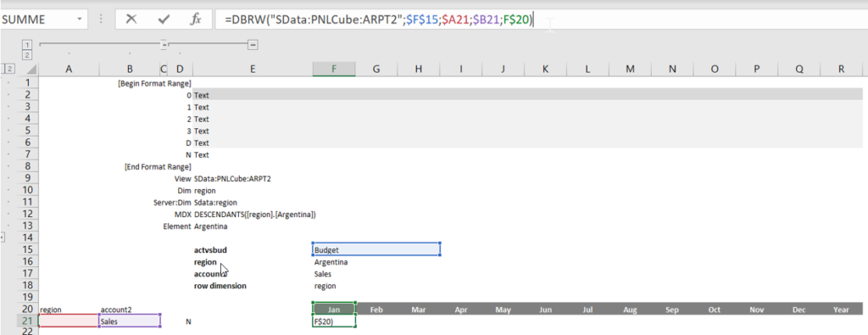Select column A header
This screenshot has width=868, height=335.
69,70
